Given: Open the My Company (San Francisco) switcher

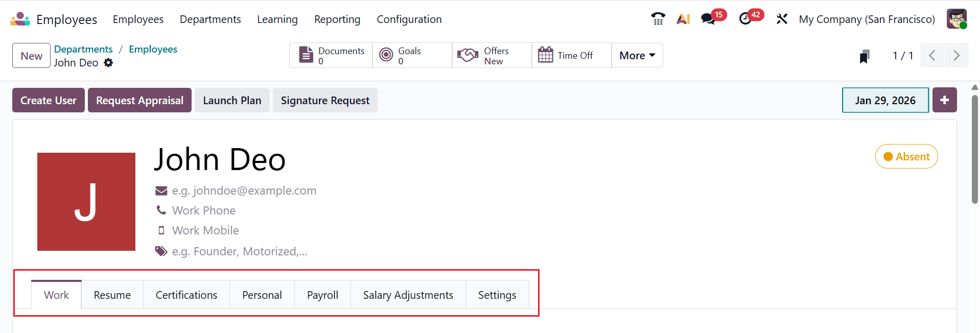Looking at the screenshot, I should tap(867, 19).
